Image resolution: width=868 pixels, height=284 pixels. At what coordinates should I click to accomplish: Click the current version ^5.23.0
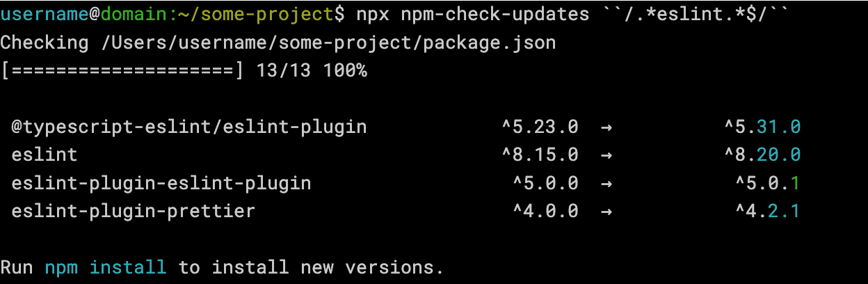point(540,127)
